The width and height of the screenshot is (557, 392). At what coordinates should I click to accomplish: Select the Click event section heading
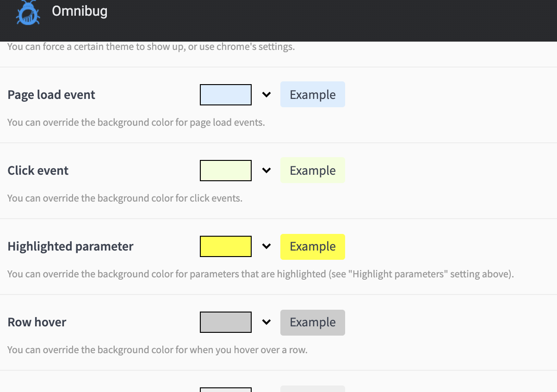(37, 170)
